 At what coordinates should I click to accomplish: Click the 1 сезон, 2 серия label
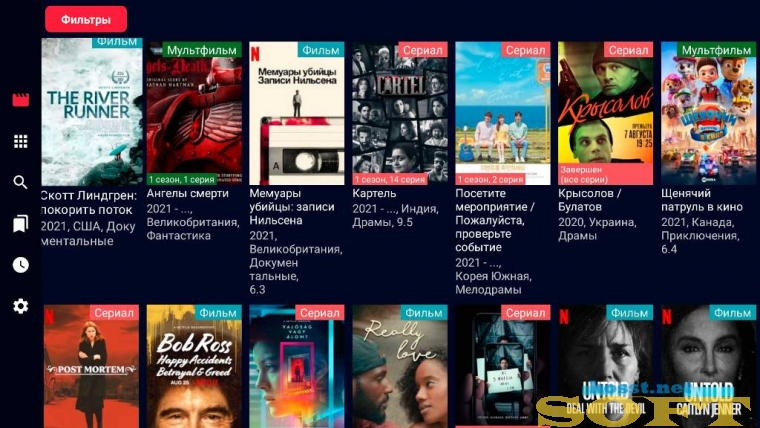(x=490, y=179)
